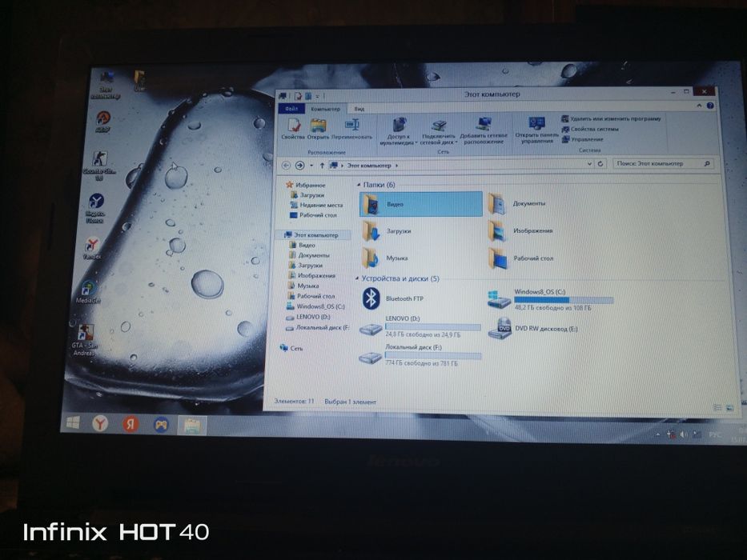The width and height of the screenshot is (747, 560).
Task: Click the gamepad taskbar icon
Action: pos(161,424)
